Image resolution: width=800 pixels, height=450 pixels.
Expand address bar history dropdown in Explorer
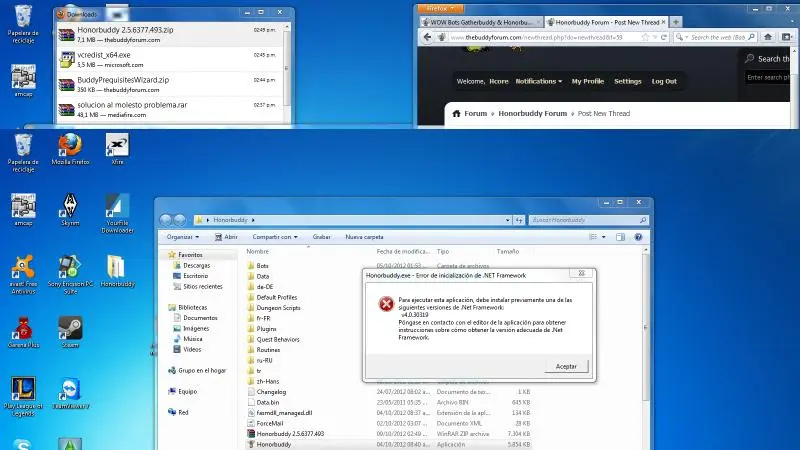(x=508, y=220)
